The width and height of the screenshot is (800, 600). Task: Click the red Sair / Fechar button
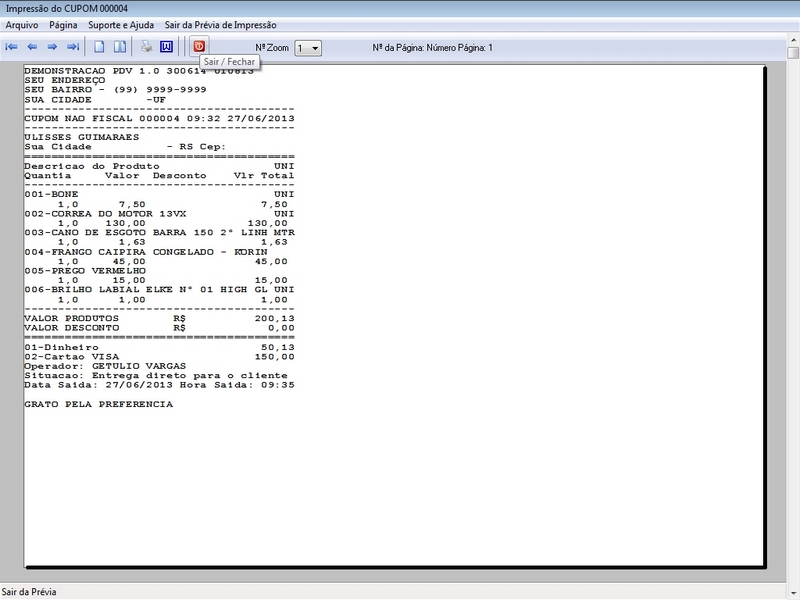[x=199, y=47]
